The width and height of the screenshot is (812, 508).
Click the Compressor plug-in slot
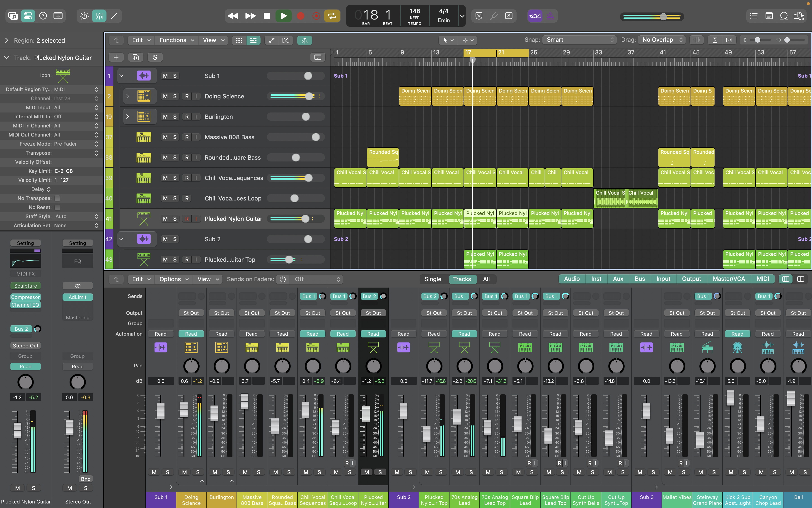26,297
